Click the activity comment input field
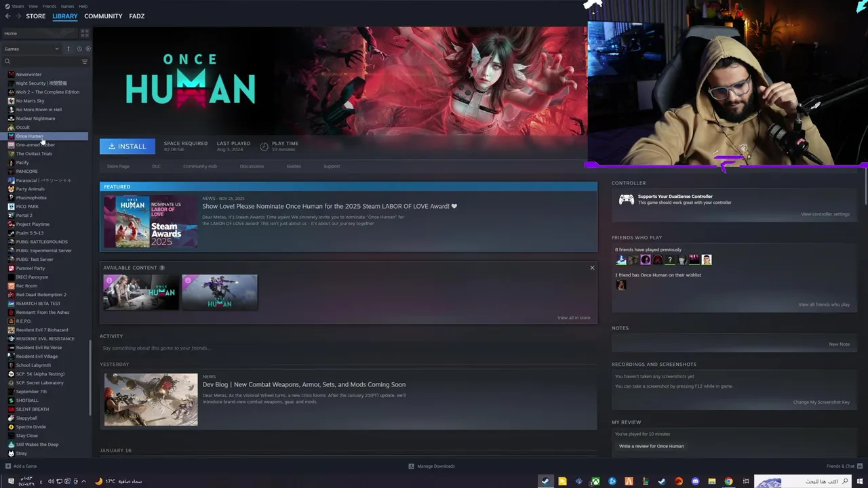Image resolution: width=868 pixels, height=488 pixels. [349, 348]
